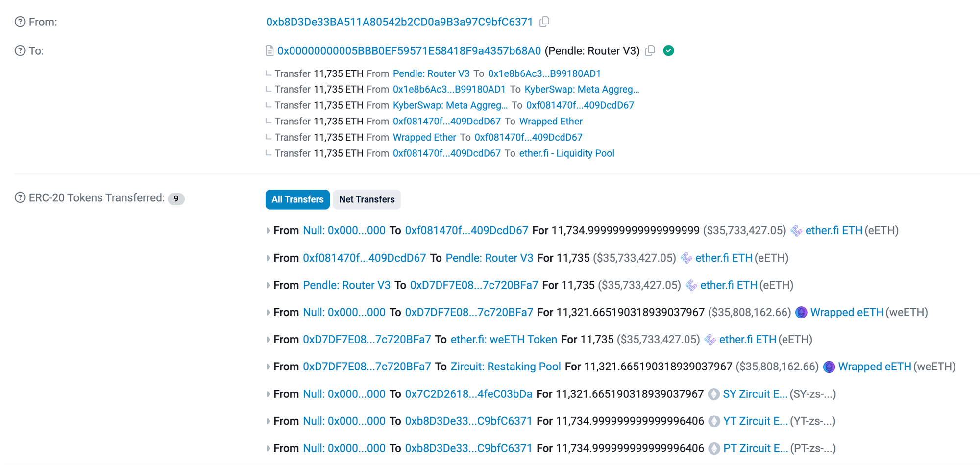This screenshot has width=980, height=465.
Task: Open Zircuit: Restaking Pool link
Action: click(506, 367)
